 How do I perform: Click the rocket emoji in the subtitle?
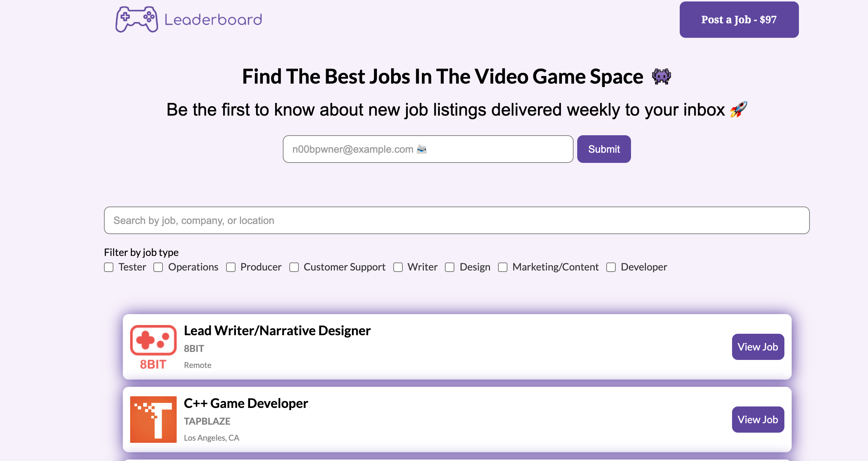tap(739, 109)
